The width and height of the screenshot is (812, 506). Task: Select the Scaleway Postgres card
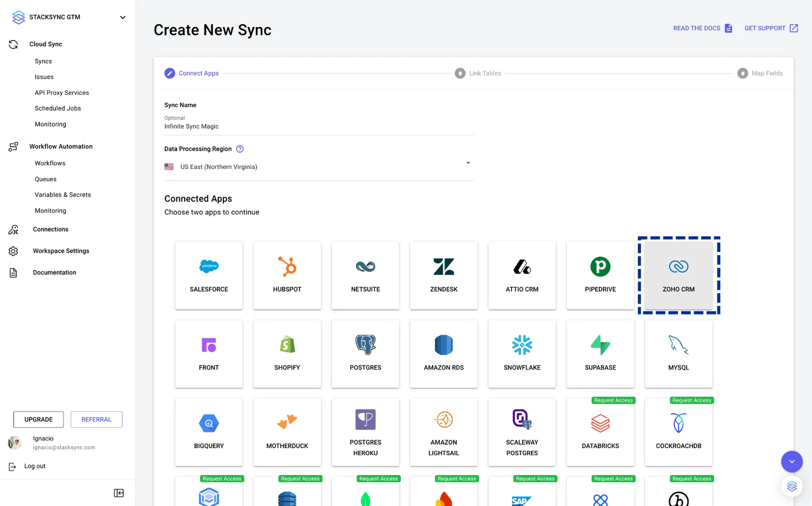click(x=522, y=432)
